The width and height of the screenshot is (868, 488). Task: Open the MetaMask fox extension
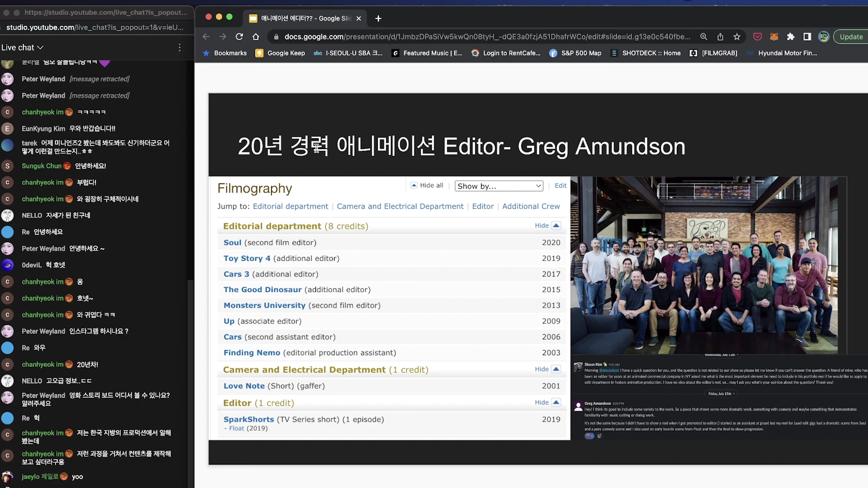[774, 37]
